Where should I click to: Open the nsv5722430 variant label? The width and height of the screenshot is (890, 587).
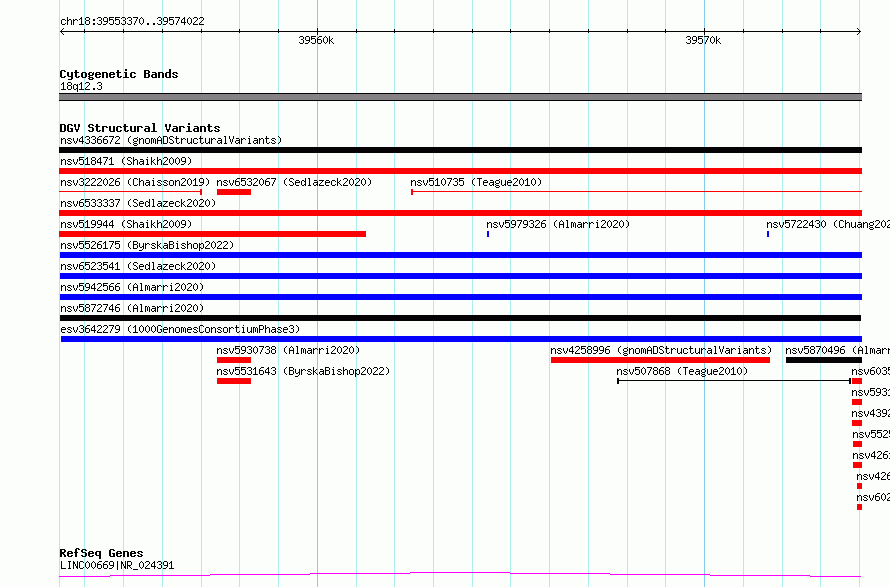click(x=828, y=224)
